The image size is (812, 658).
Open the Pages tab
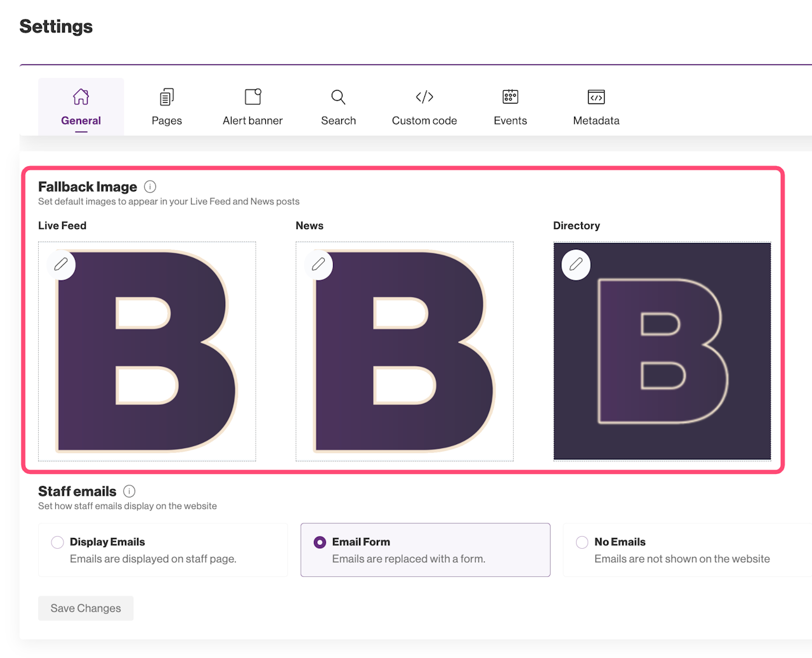167,107
